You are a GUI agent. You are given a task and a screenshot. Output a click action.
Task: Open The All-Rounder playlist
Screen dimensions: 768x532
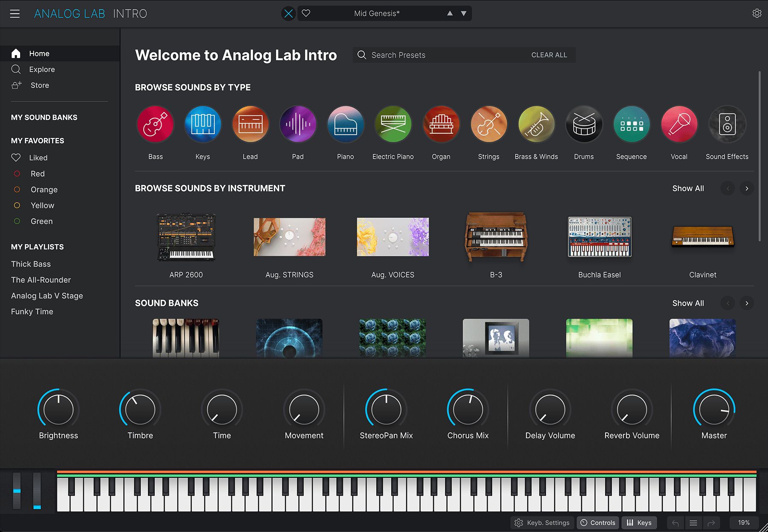coord(41,280)
